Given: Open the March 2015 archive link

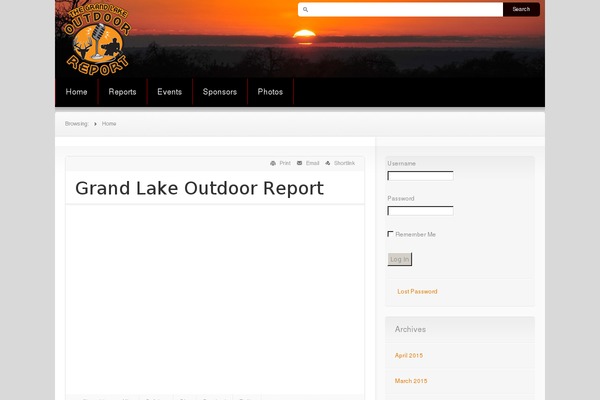Looking at the screenshot, I should pyautogui.click(x=411, y=381).
